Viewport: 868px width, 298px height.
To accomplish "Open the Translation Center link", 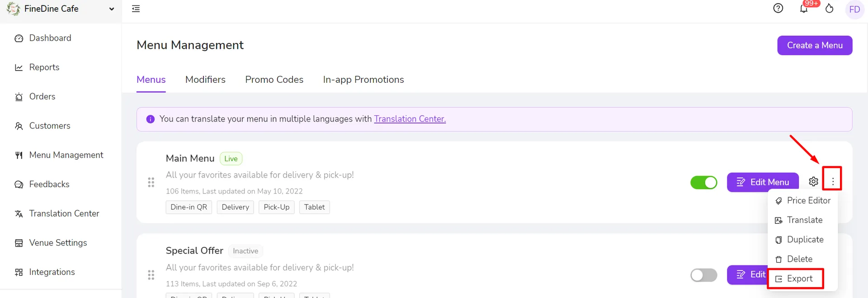I will (x=410, y=119).
